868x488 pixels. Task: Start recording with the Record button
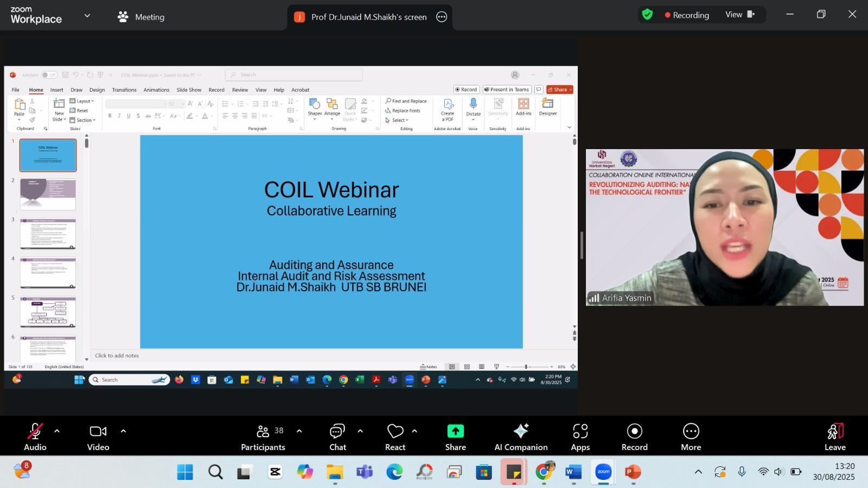point(634,437)
